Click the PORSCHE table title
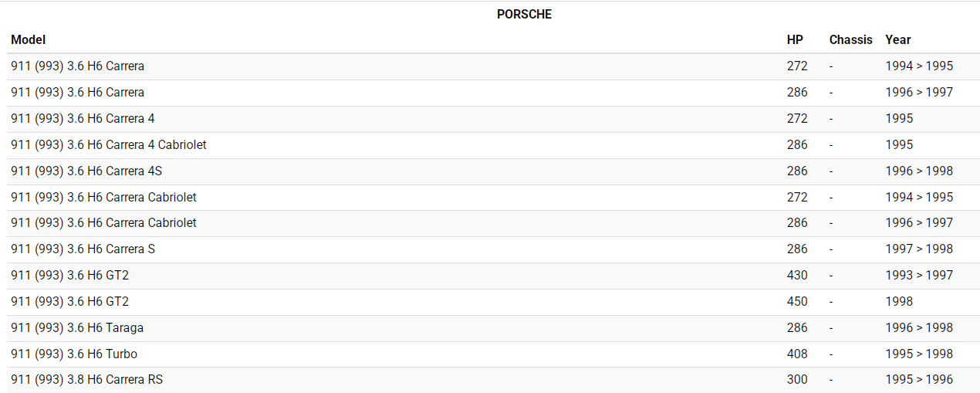 524,15
